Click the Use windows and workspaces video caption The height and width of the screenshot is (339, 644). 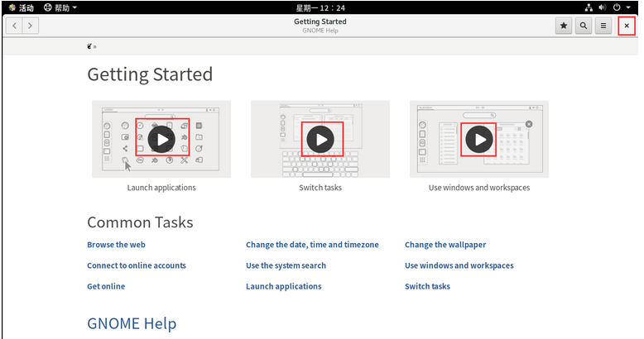pyautogui.click(x=479, y=188)
